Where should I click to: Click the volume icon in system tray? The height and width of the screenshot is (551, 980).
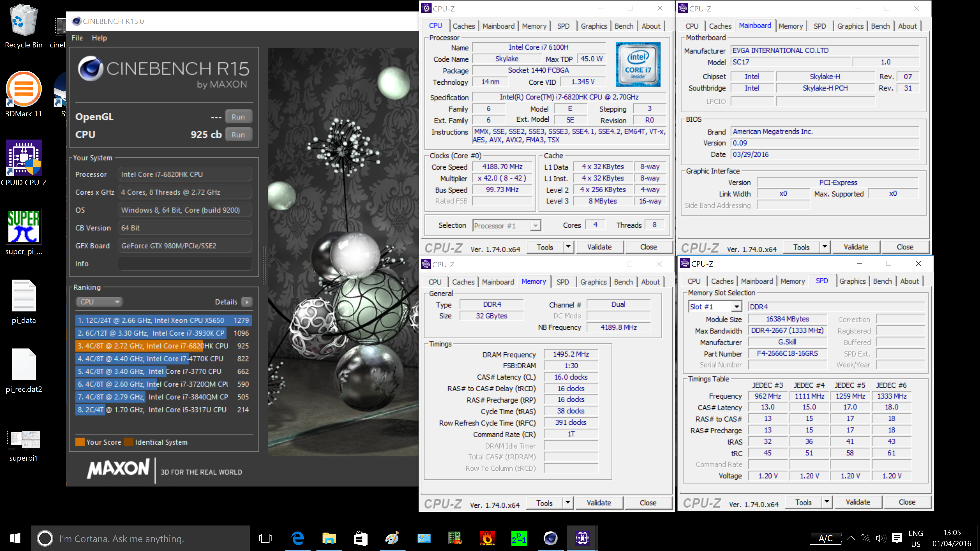tap(880, 538)
